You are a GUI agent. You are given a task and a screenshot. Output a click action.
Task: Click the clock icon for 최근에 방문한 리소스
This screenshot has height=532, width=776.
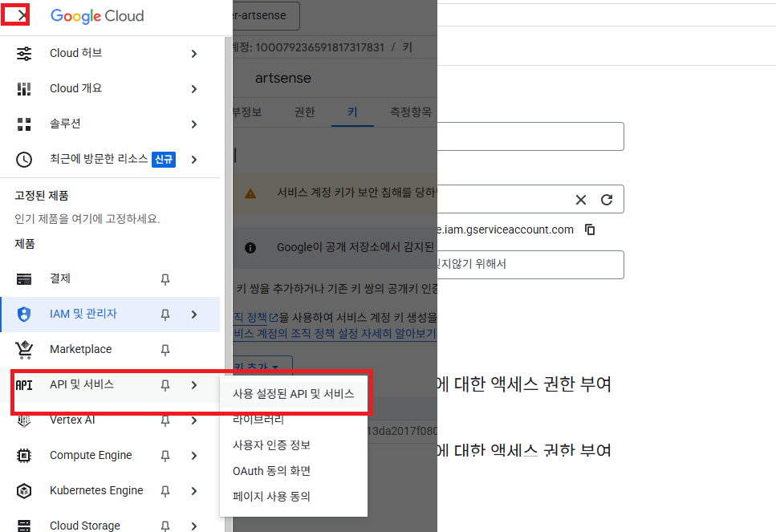(x=24, y=160)
